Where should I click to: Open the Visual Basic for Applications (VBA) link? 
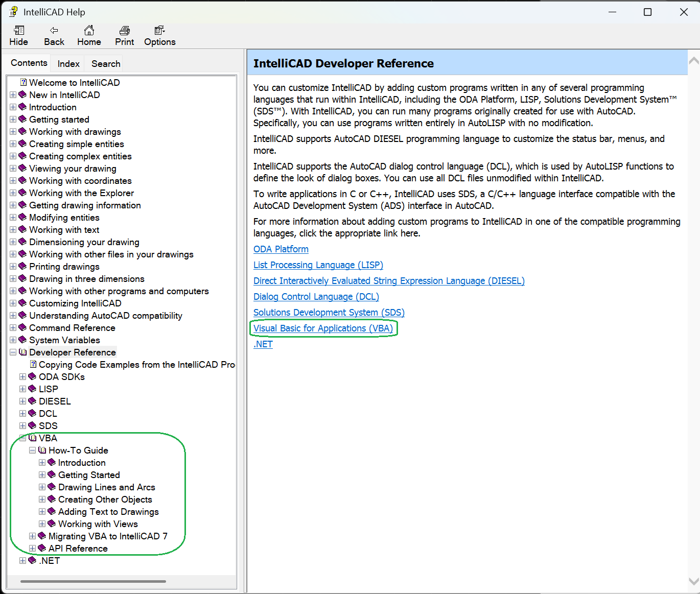pyautogui.click(x=323, y=328)
